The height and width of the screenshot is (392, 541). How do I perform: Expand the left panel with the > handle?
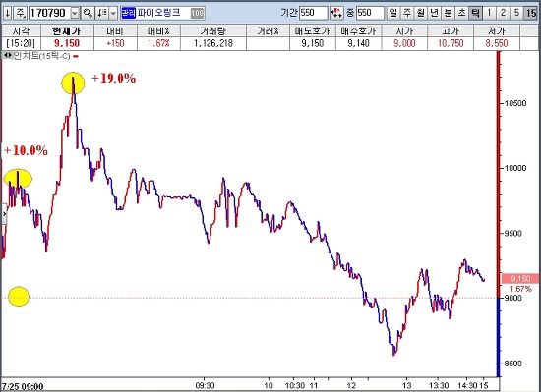(4, 214)
